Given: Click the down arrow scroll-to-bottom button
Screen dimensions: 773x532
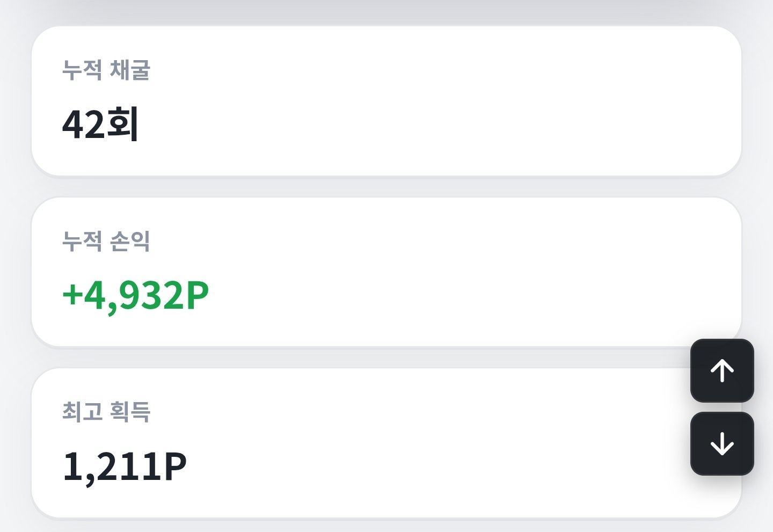Looking at the screenshot, I should point(722,443).
